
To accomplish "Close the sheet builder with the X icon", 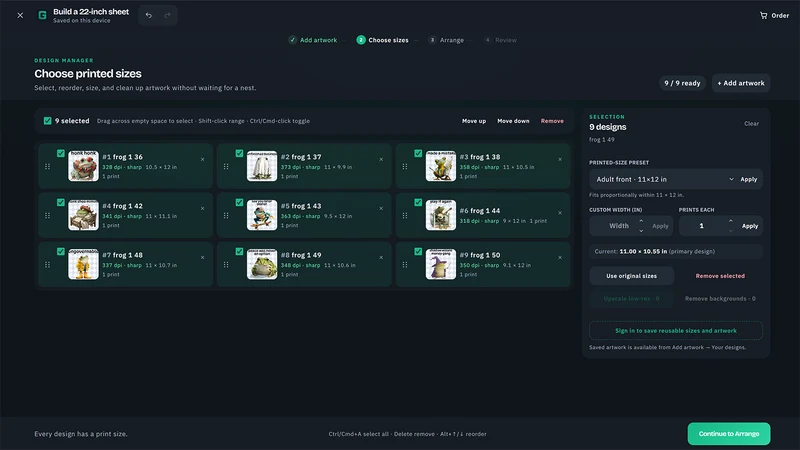I will (x=20, y=15).
